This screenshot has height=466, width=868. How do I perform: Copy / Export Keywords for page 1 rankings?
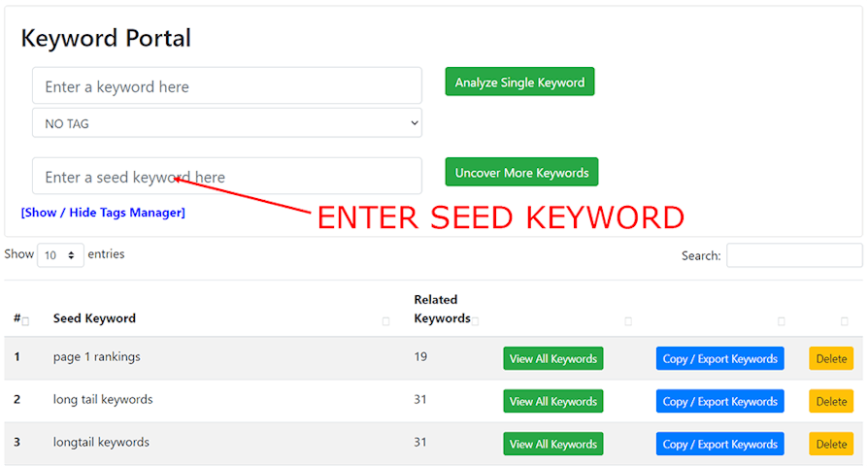719,358
